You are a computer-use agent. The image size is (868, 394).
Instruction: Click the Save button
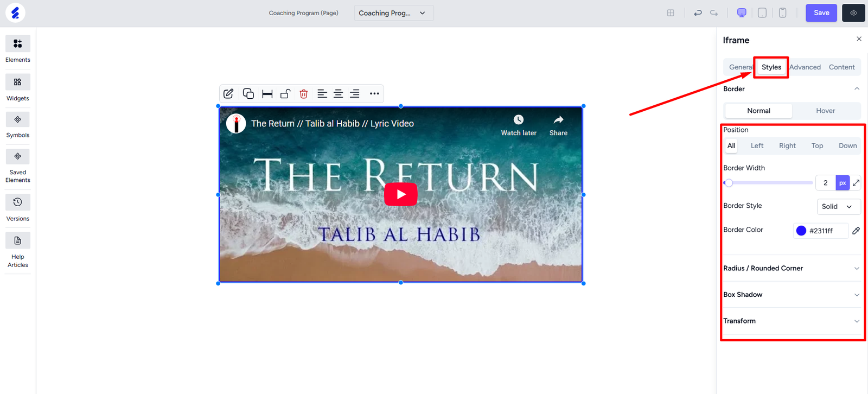tap(821, 13)
